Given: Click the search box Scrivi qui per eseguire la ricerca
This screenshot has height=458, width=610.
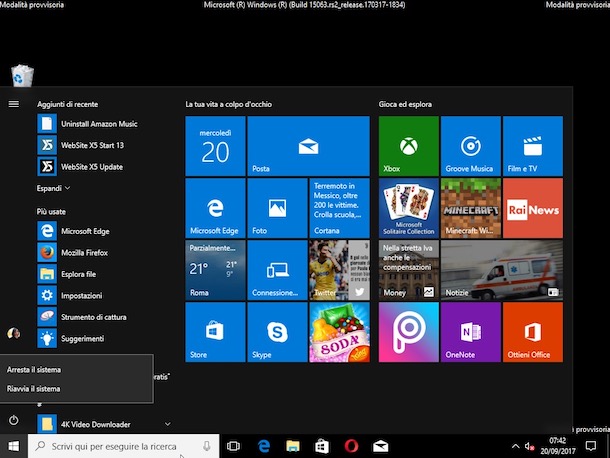Looking at the screenshot, I should pos(123,446).
